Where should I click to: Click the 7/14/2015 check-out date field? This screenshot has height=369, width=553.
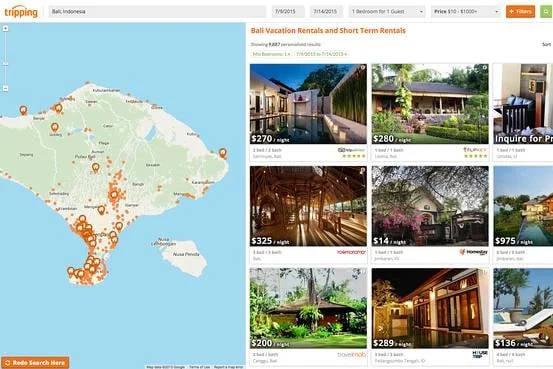(326, 12)
